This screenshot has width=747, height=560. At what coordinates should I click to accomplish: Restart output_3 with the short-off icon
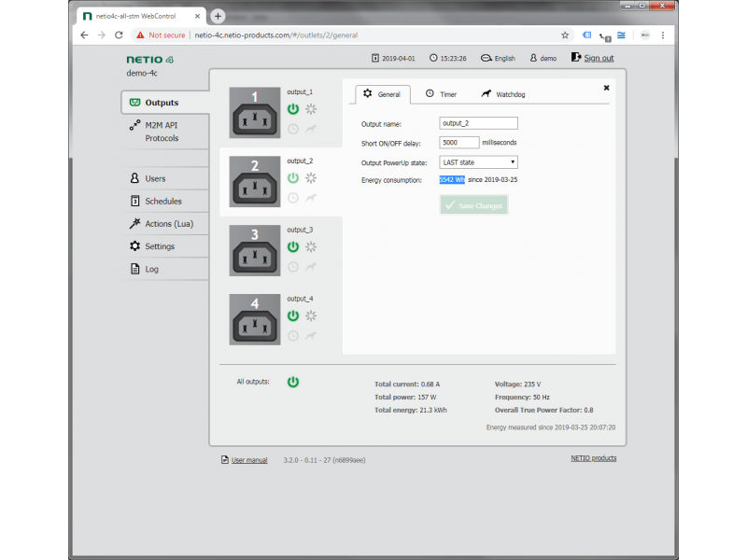pyautogui.click(x=311, y=246)
